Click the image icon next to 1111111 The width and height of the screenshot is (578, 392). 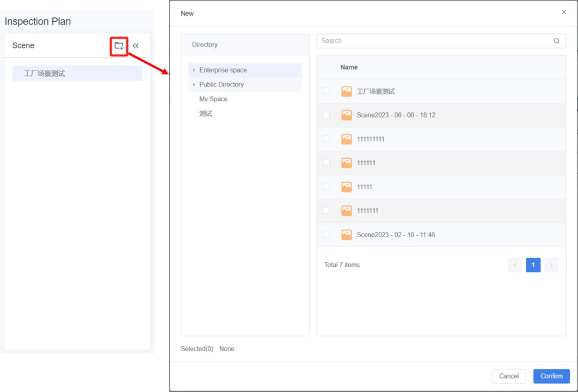346,210
